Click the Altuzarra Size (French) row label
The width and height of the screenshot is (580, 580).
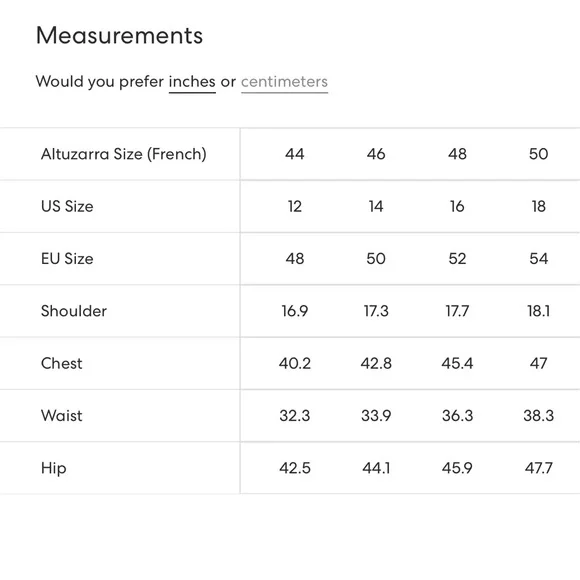coord(124,154)
